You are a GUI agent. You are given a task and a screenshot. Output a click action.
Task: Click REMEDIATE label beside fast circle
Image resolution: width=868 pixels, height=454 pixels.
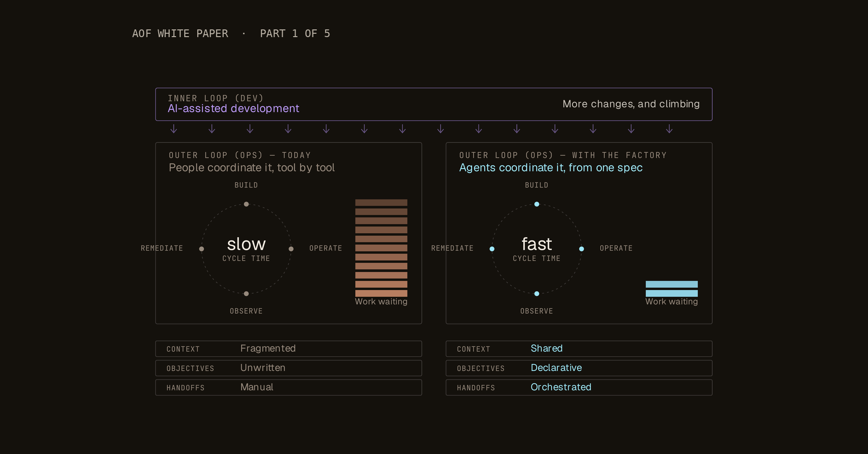coord(452,248)
